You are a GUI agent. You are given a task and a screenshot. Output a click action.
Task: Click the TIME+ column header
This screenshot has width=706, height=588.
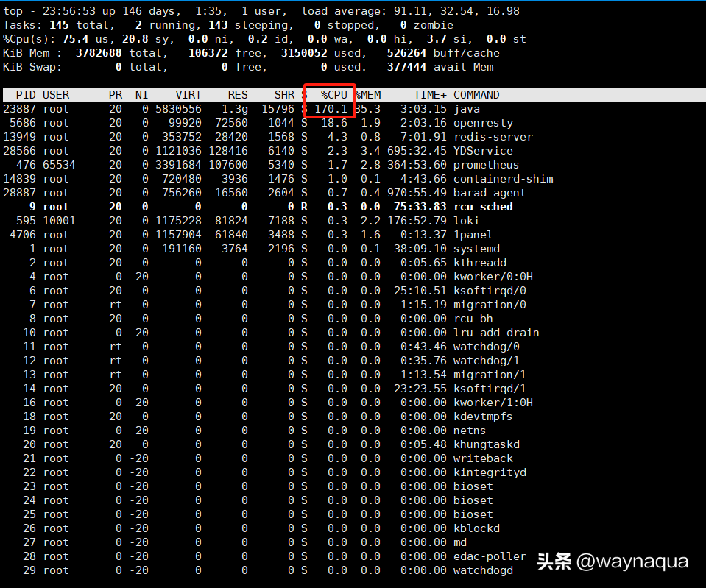coord(430,95)
